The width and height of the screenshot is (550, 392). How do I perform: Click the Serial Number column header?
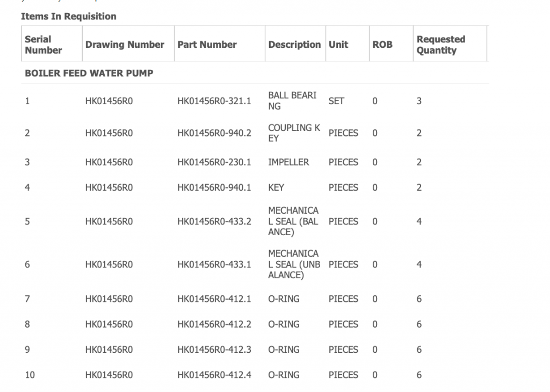44,45
